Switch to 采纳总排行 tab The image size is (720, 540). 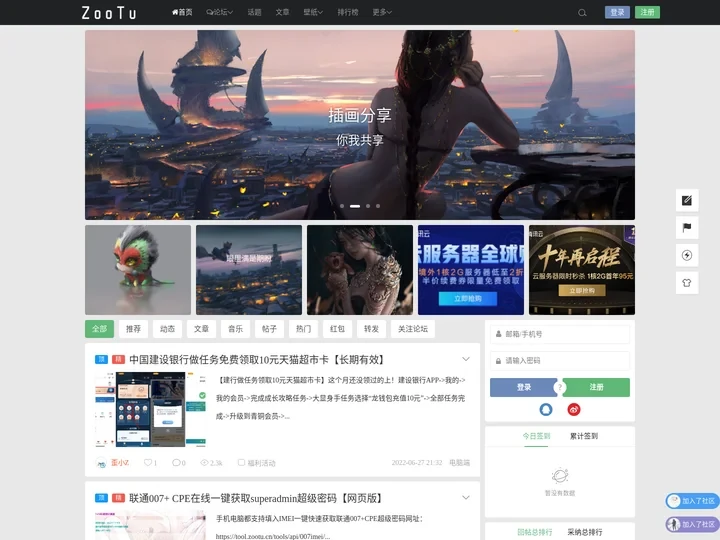click(585, 532)
